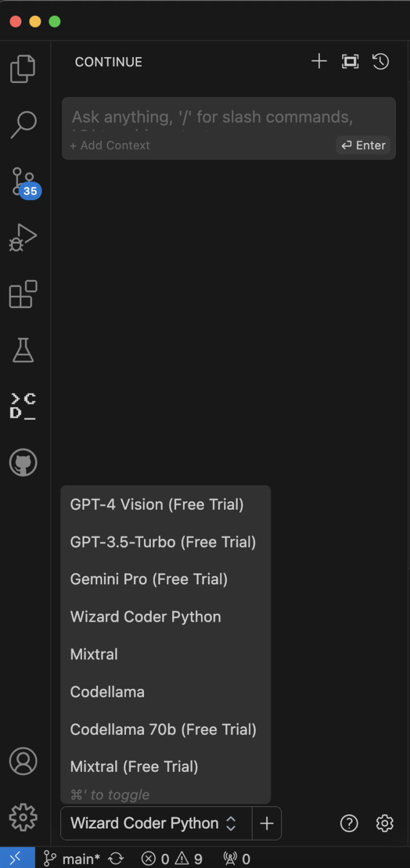Viewport: 410px width, 868px height.
Task: Open the Testing panel
Action: point(23,350)
